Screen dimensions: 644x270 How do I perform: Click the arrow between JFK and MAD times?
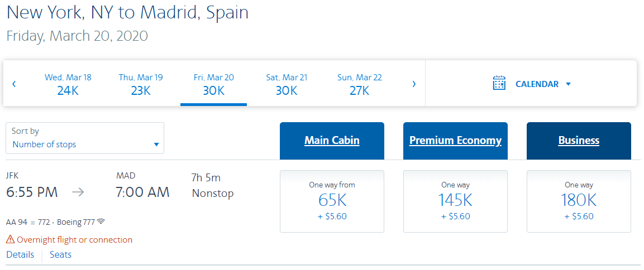[78, 192]
